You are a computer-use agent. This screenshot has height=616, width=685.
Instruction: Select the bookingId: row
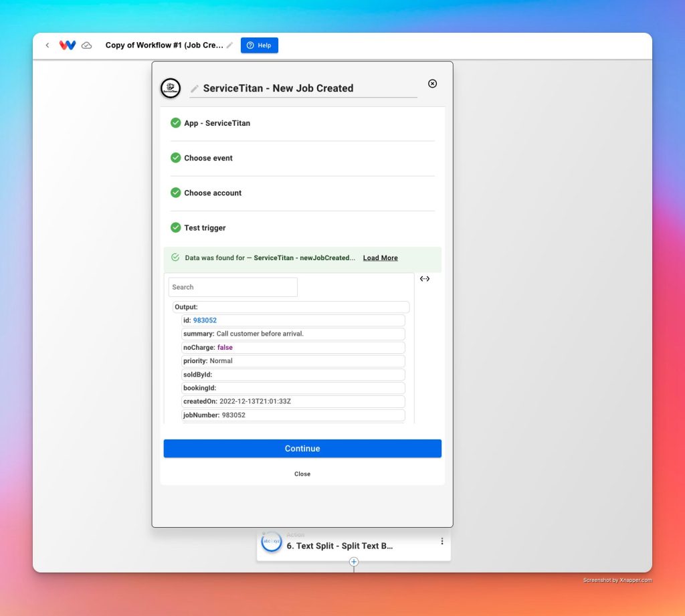pos(293,388)
